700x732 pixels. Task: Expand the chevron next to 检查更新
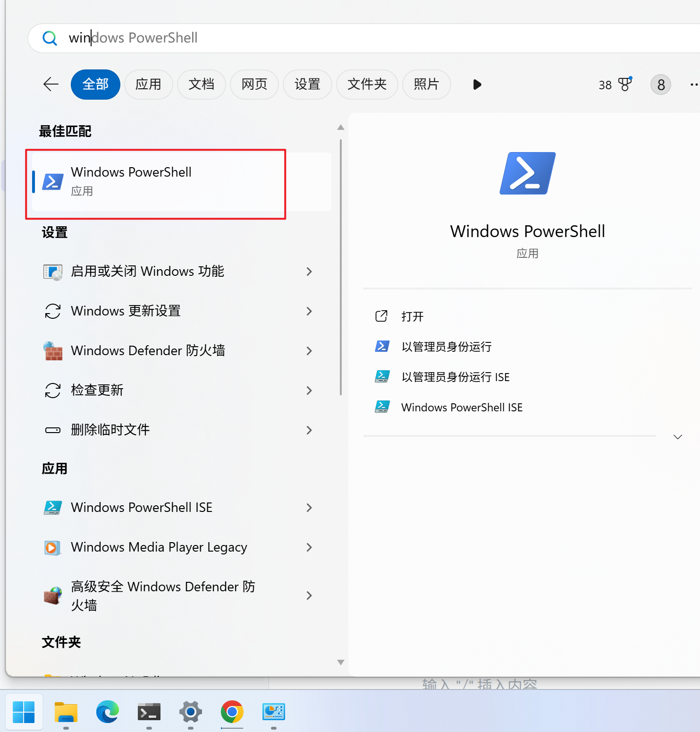click(309, 391)
